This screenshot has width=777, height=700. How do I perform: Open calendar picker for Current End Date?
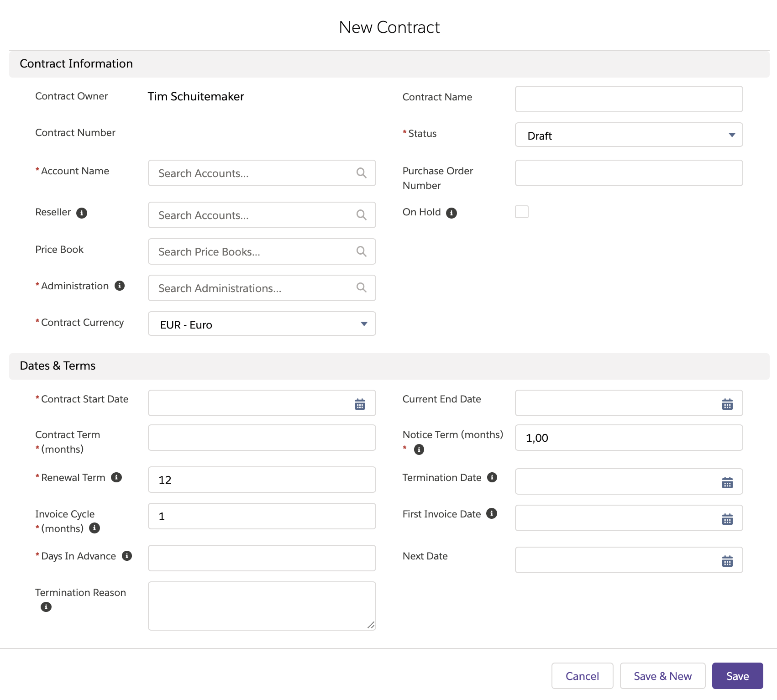[x=727, y=404]
